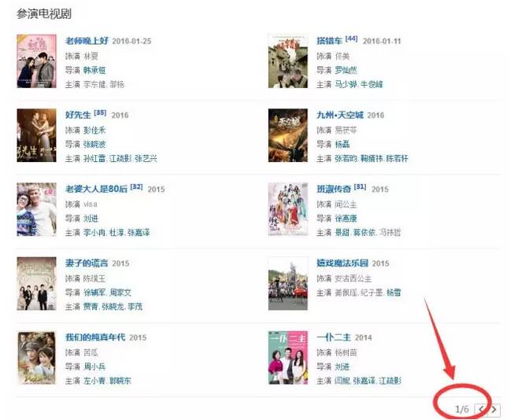Open actor 张若昀 profile link
The image size is (518, 420).
click(x=346, y=159)
